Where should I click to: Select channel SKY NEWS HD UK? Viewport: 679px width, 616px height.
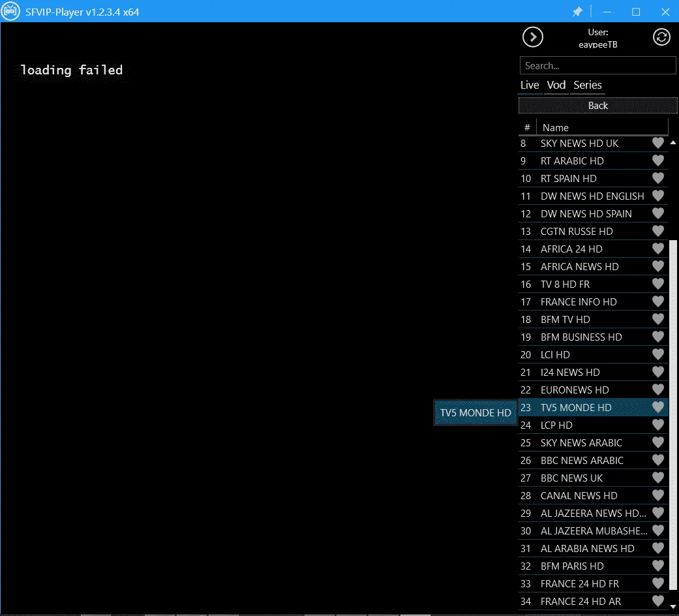point(594,144)
